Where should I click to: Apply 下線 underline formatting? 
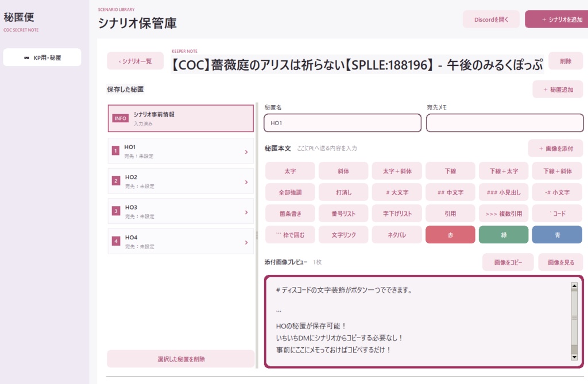450,171
